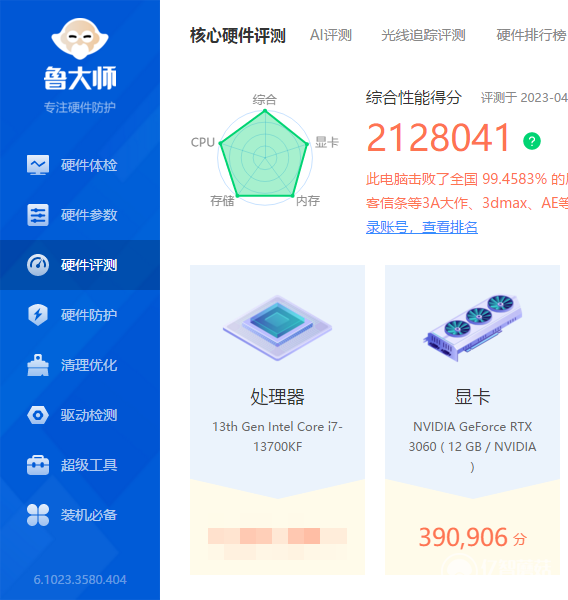Viewport: 568px width, 600px height.
Task: Open 硬件参数 sliders icon
Action: tap(38, 215)
